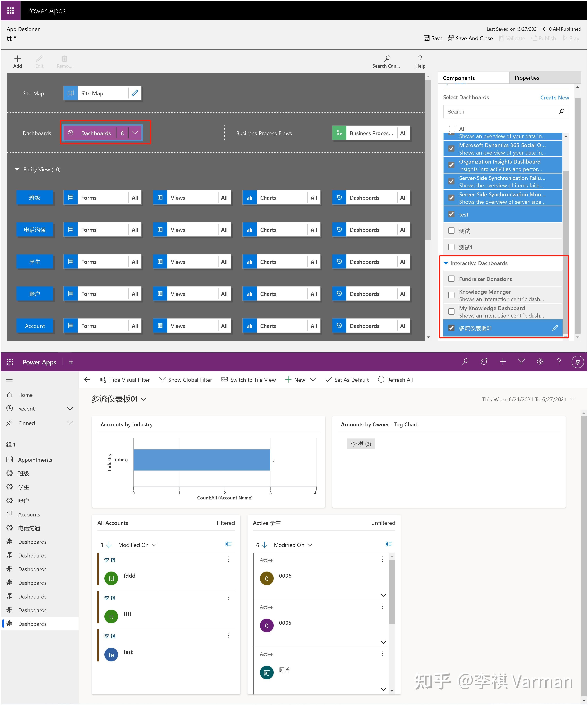Click the Create New link

[554, 97]
